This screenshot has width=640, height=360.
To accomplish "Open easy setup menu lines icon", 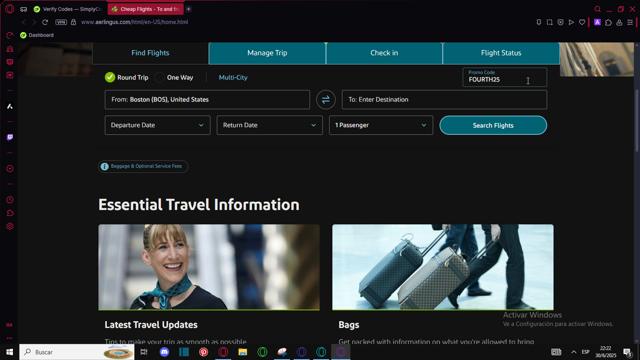I will (x=630, y=22).
